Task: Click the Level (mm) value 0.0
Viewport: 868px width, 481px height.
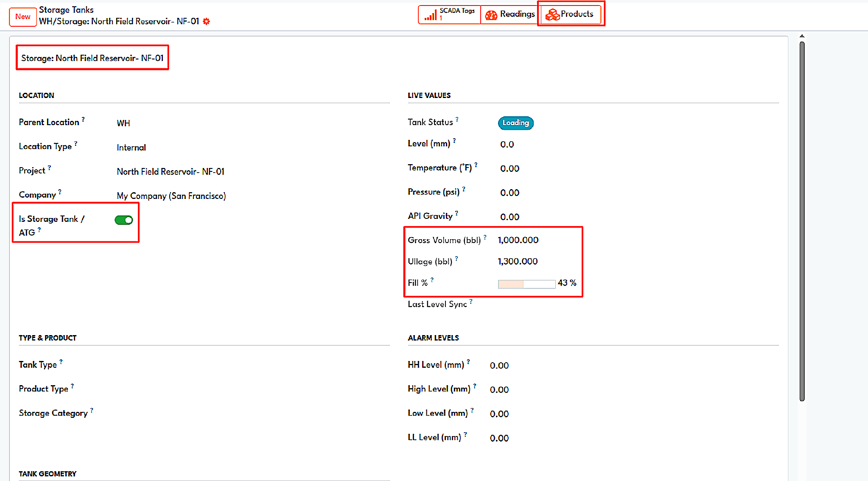Action: tap(507, 145)
